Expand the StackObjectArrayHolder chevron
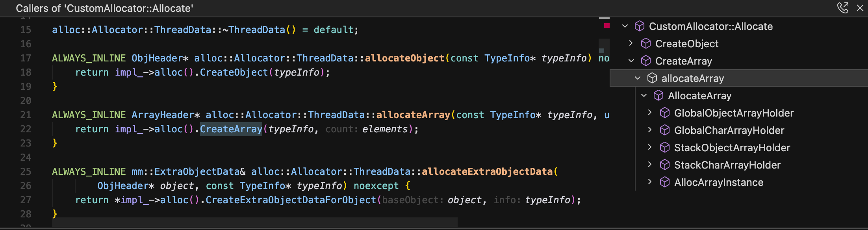This screenshot has height=230, width=868. [650, 147]
